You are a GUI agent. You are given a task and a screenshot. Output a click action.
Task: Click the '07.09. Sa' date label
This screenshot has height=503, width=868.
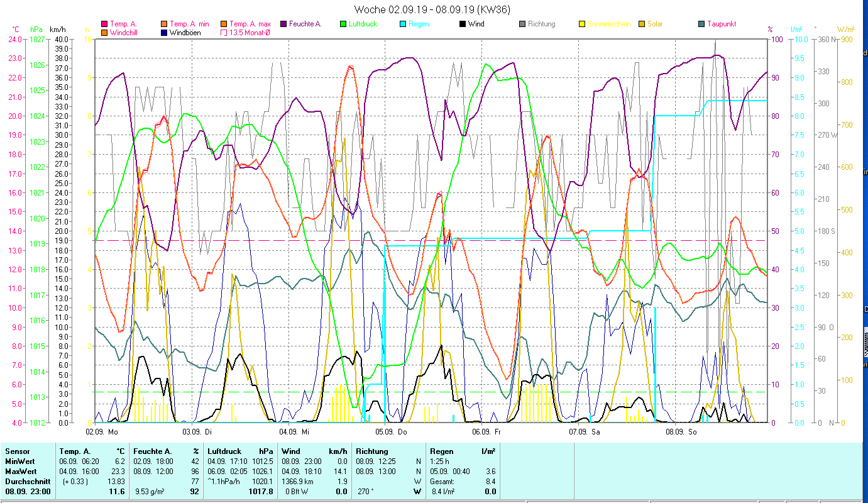pyautogui.click(x=584, y=432)
